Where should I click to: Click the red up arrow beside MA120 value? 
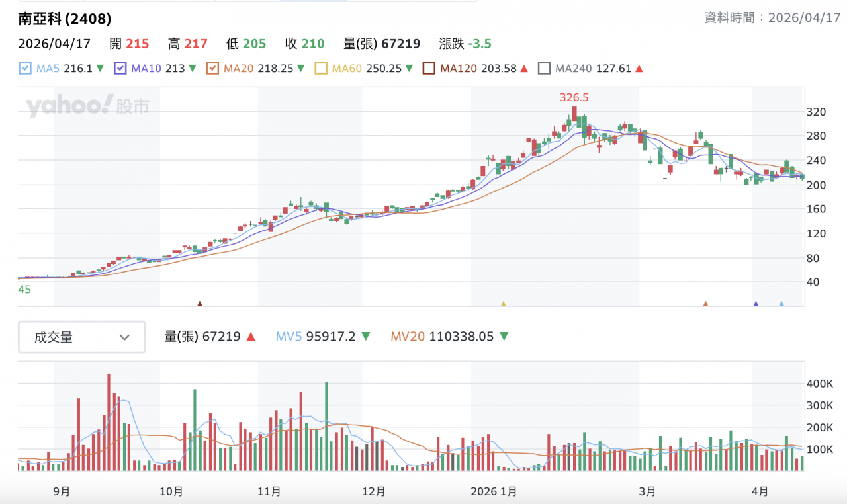tap(524, 68)
